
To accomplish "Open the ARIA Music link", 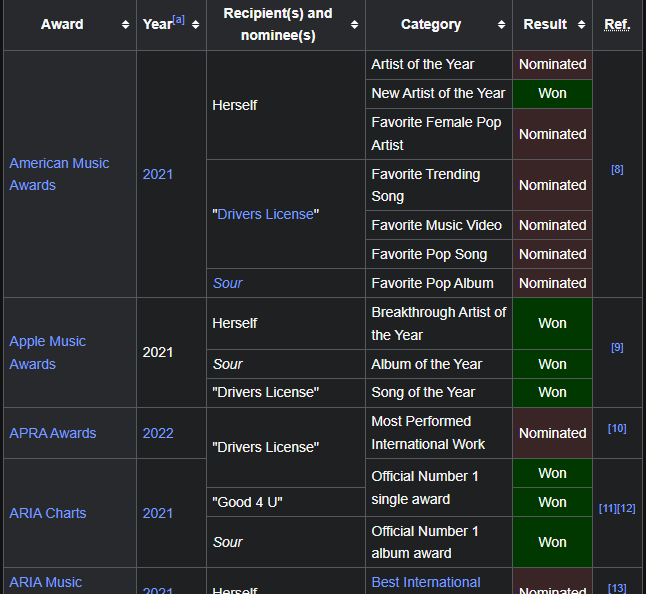I will tap(45, 582).
